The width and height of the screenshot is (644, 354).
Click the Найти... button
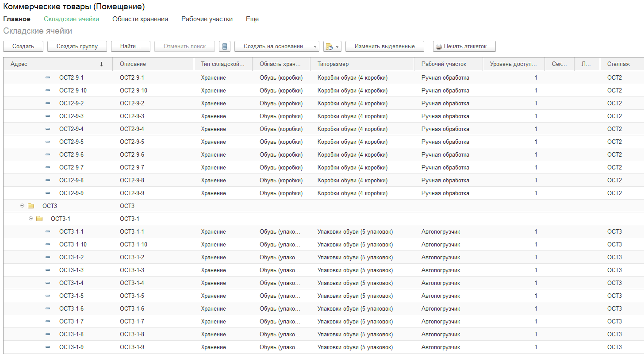(130, 46)
